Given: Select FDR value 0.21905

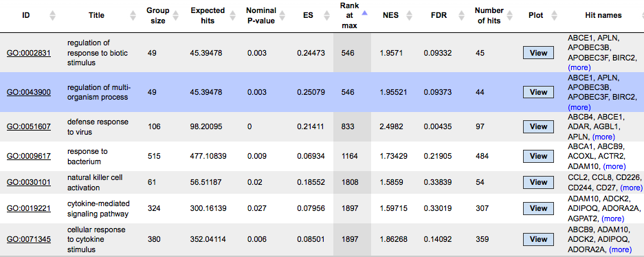Looking at the screenshot, I should 438,156.
